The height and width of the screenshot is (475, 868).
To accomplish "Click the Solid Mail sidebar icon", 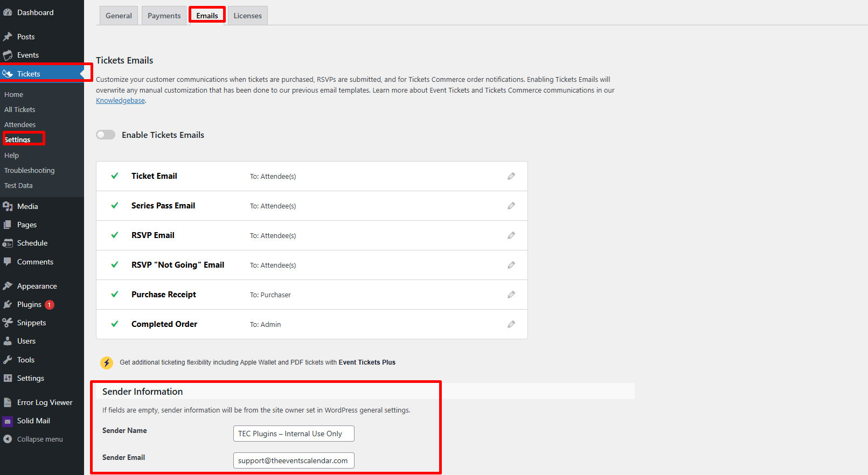I will coord(8,421).
